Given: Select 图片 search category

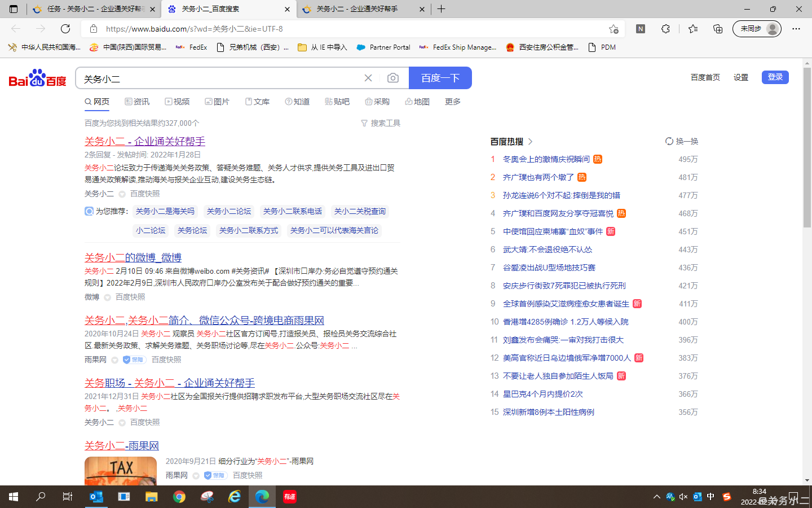Looking at the screenshot, I should tap(217, 102).
